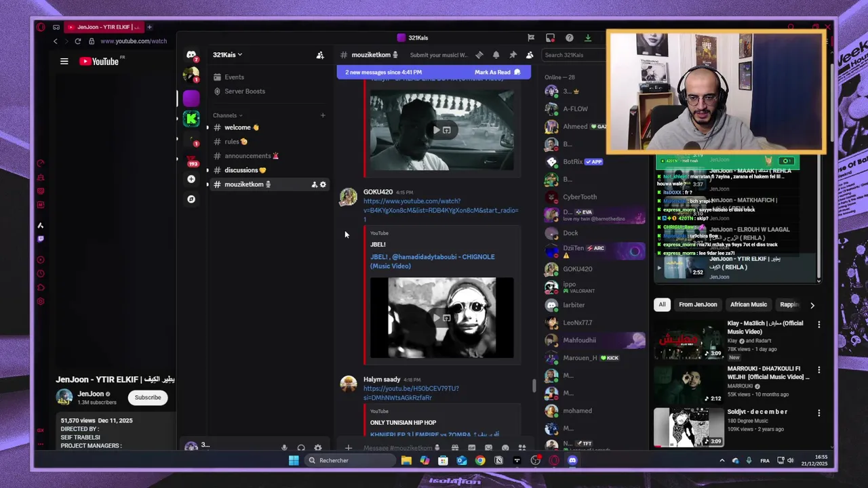The width and height of the screenshot is (868, 488).
Task: Expand the 321Kais server dropdown
Action: 227,55
